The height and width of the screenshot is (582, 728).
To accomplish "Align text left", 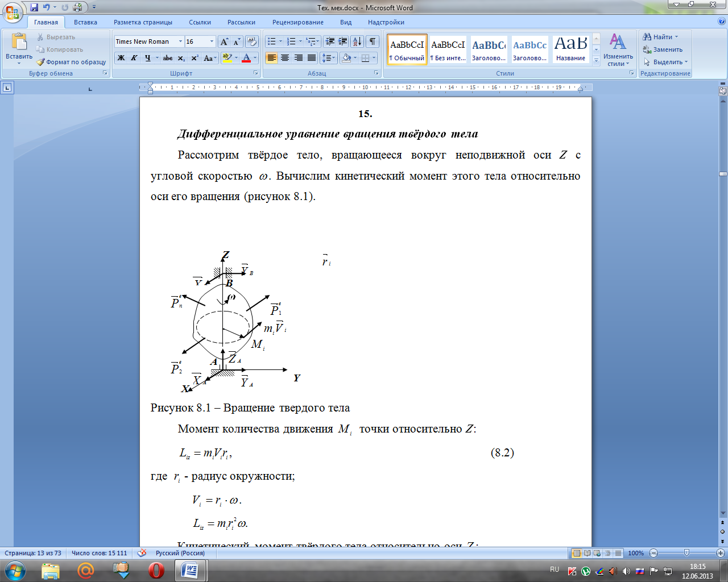I will tap(272, 58).
